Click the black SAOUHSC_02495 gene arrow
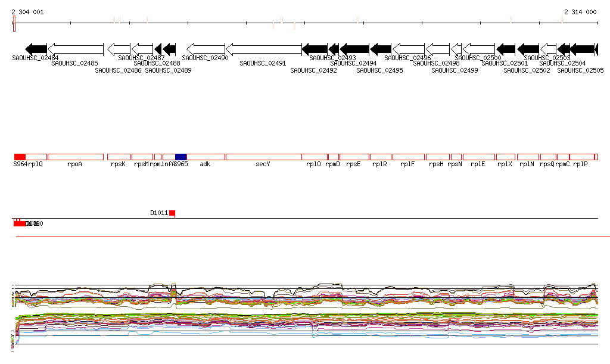The height and width of the screenshot is (364, 610). (381, 49)
